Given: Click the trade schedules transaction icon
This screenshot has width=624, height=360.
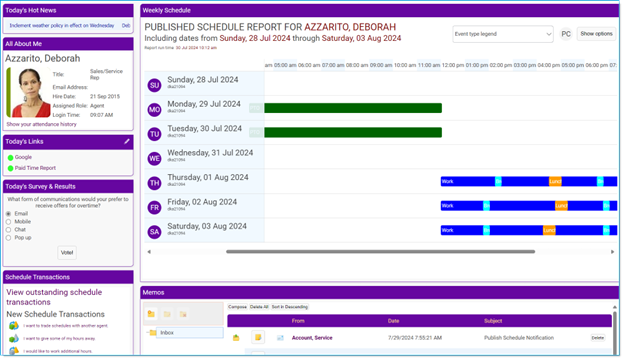Looking at the screenshot, I should (14, 326).
